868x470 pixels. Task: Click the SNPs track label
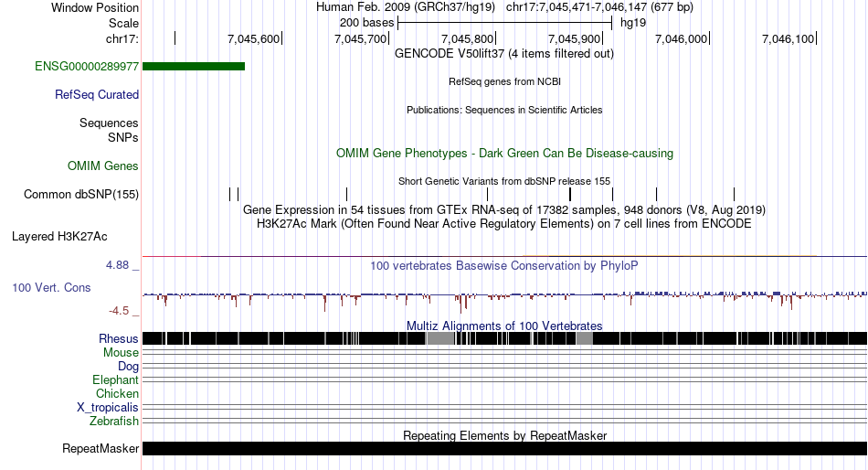(x=123, y=137)
